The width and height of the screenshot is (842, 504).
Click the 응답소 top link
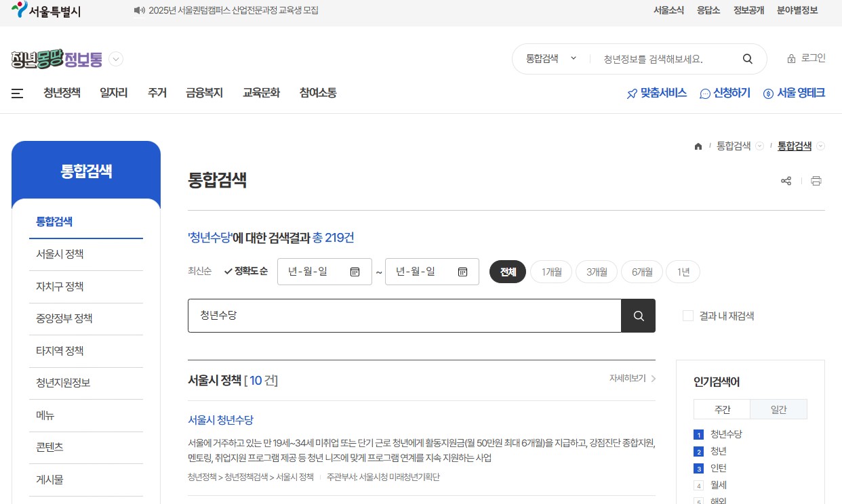[708, 10]
